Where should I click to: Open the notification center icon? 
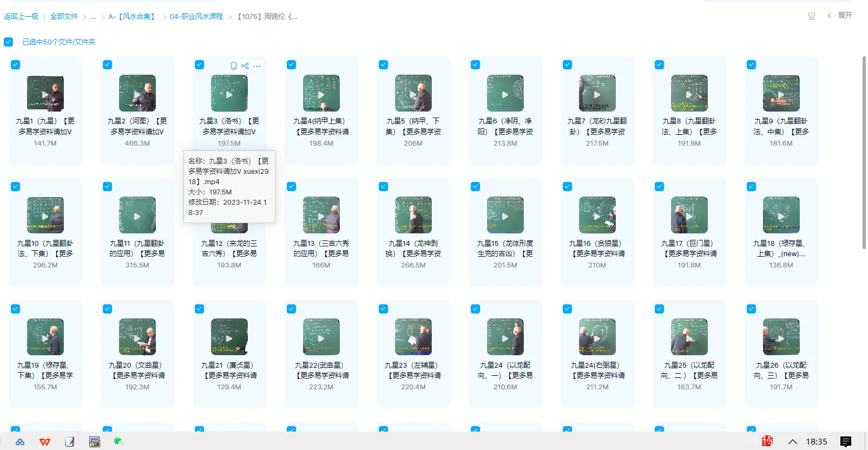846,442
